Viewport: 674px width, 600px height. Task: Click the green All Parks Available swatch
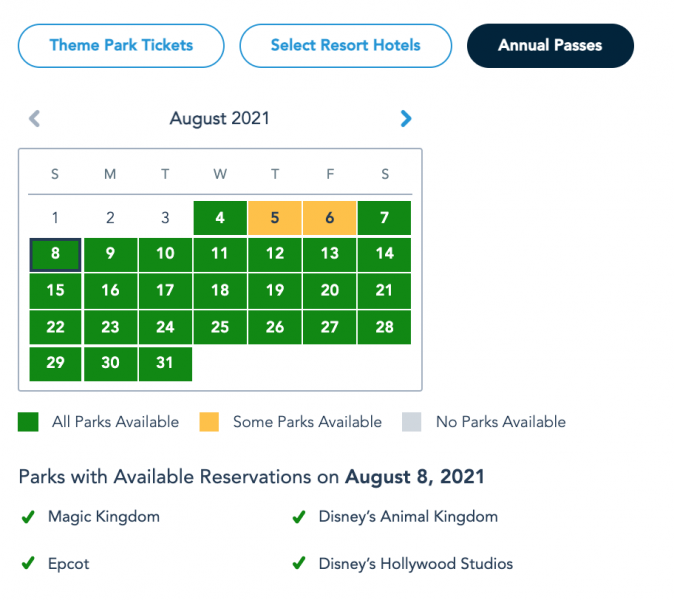[x=28, y=422]
